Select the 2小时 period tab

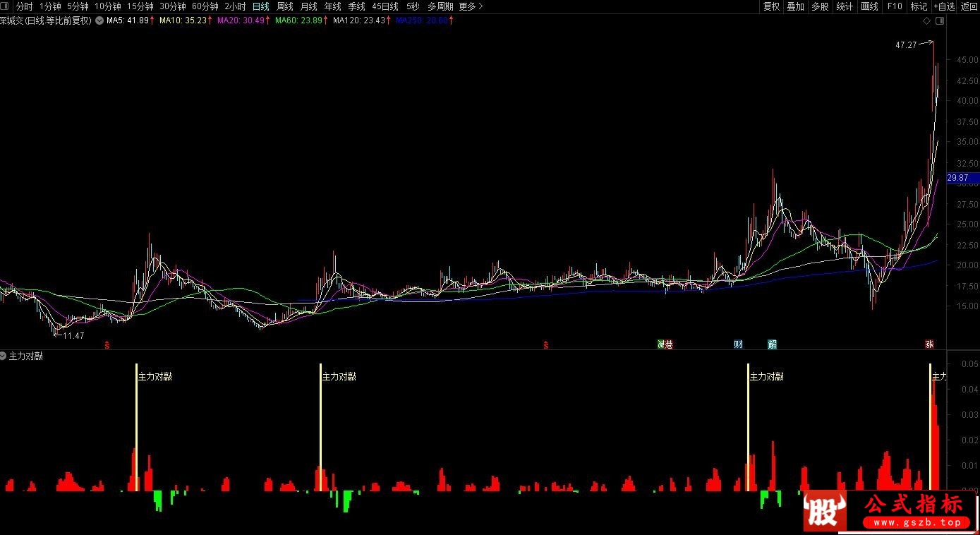235,6
